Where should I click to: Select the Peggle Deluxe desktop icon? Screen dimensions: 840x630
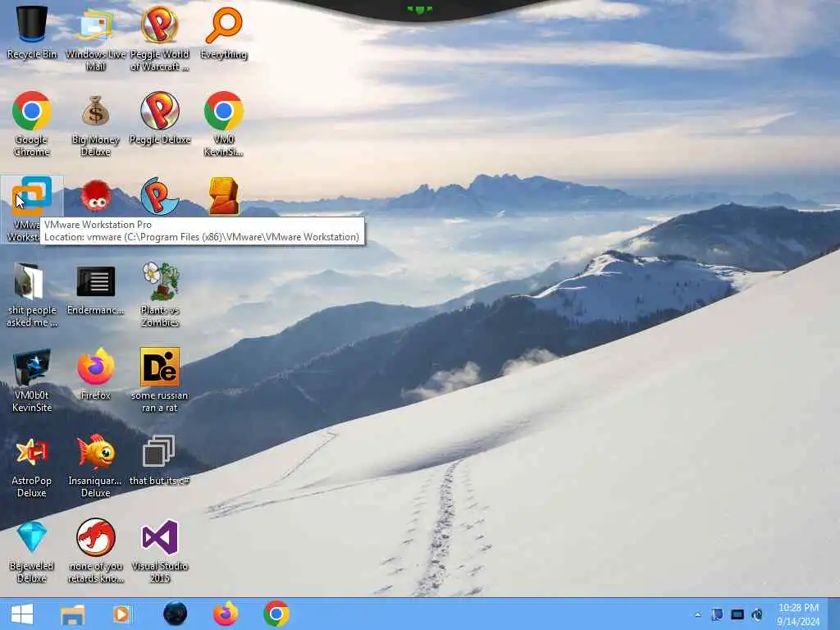click(160, 118)
